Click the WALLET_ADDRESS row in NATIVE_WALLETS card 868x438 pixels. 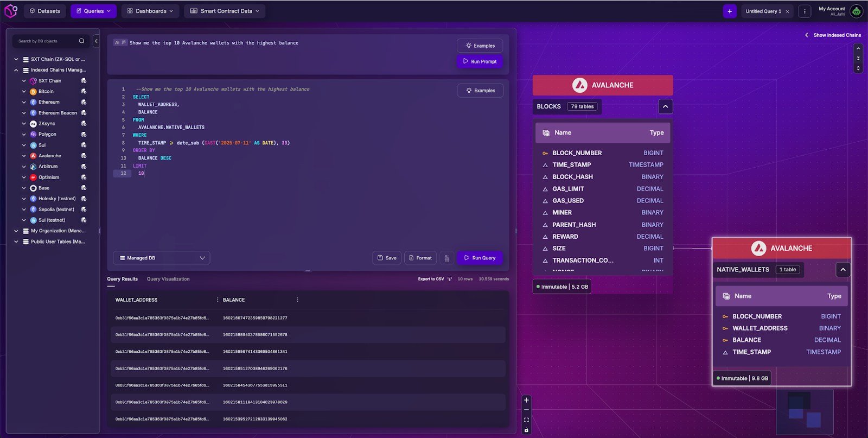[782, 328]
